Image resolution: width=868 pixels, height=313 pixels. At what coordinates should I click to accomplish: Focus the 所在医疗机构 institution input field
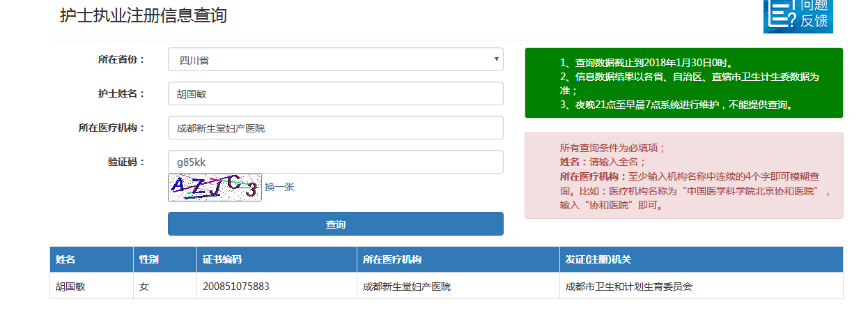(x=335, y=128)
